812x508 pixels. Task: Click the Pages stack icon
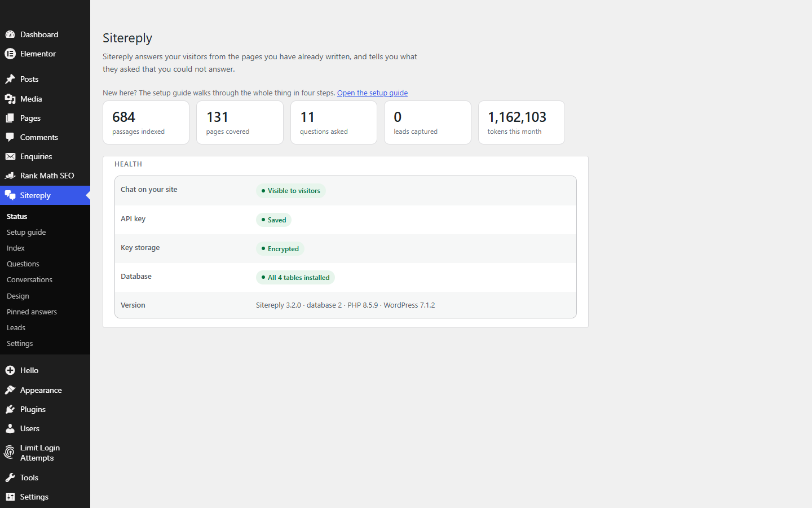pos(10,118)
